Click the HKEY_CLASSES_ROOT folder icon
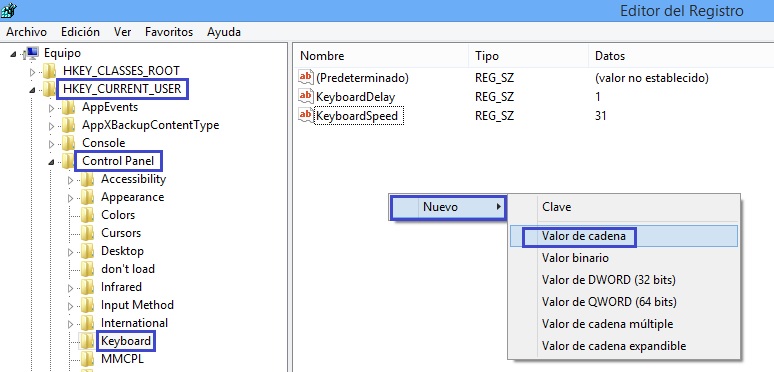This screenshot has width=774, height=372. pyautogui.click(x=49, y=71)
